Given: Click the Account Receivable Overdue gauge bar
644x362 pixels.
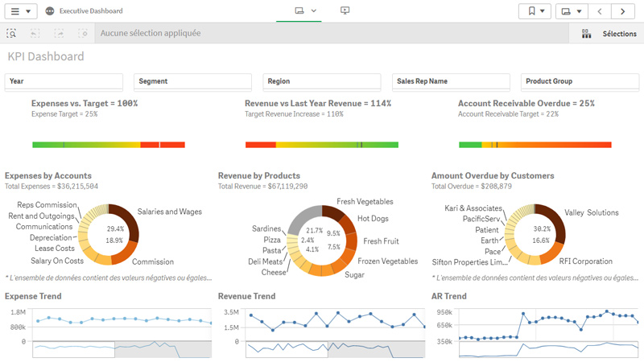Looking at the screenshot, I should [x=535, y=145].
